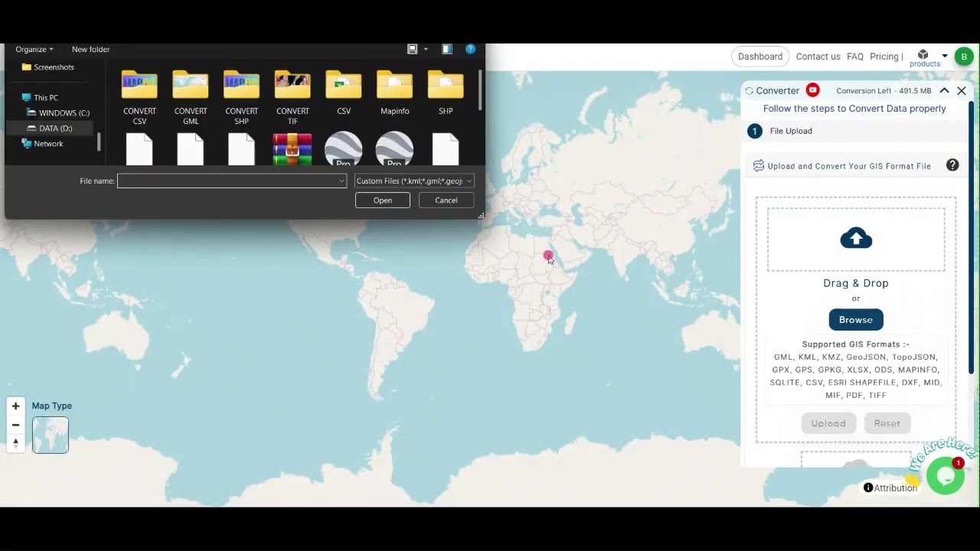Open the CONVERT CSV folder
The image size is (980, 551).
pyautogui.click(x=139, y=97)
